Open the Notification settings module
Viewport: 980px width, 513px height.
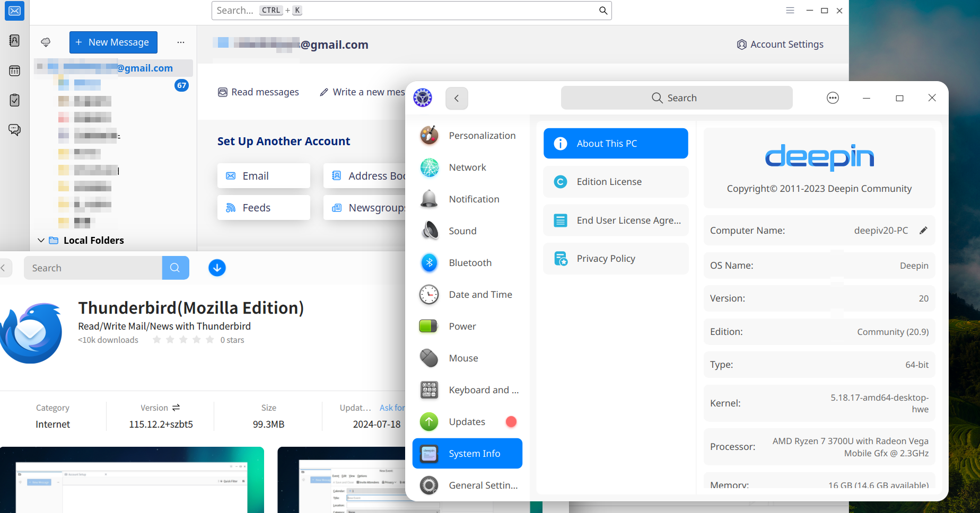468,199
